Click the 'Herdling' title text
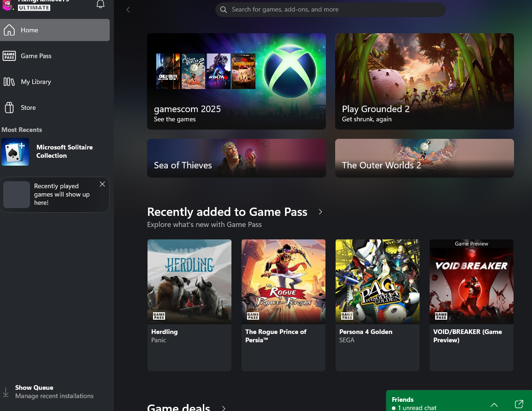The width and height of the screenshot is (532, 411). tap(164, 332)
